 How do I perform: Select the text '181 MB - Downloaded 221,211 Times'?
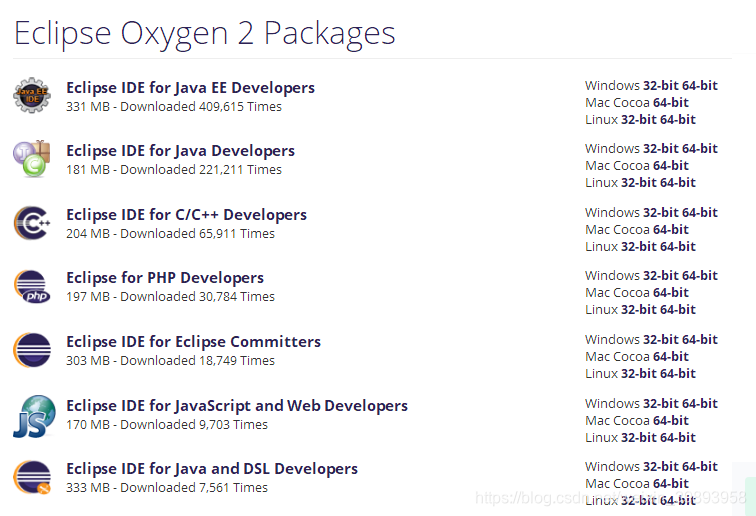(174, 170)
